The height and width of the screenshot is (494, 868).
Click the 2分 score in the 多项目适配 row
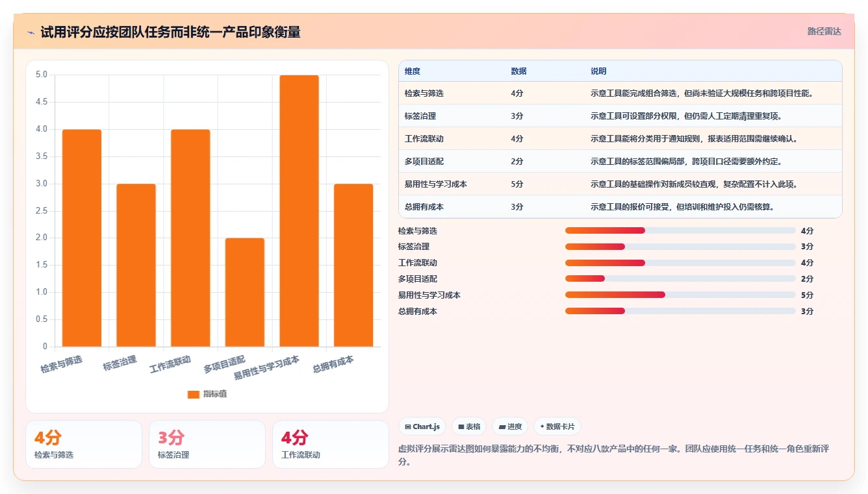(x=517, y=162)
